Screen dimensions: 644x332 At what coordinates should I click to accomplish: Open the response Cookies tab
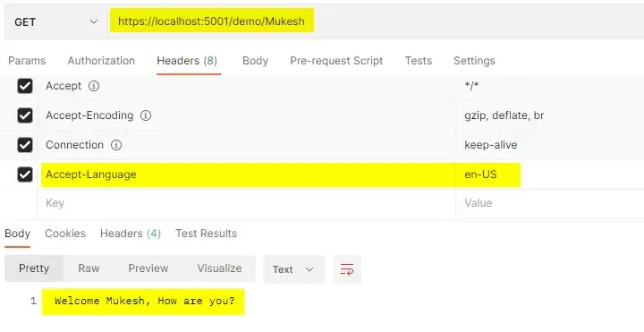point(65,234)
